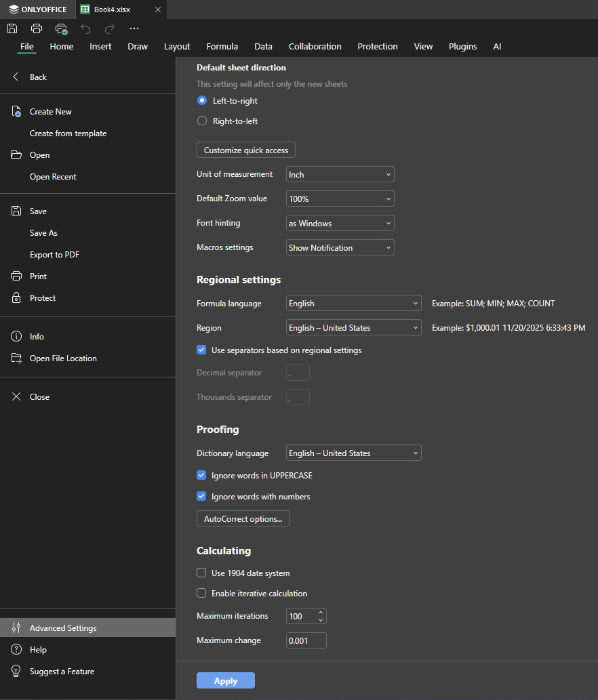Expand the Macros settings dropdown
Viewport: 598px width, 700px height.
click(340, 248)
